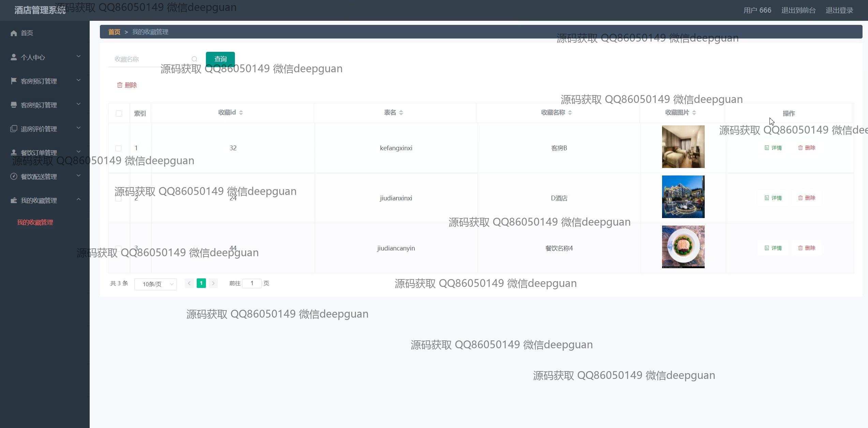This screenshot has height=428, width=868.
Task: Sort by the 表名 column arrows
Action: [x=401, y=113]
